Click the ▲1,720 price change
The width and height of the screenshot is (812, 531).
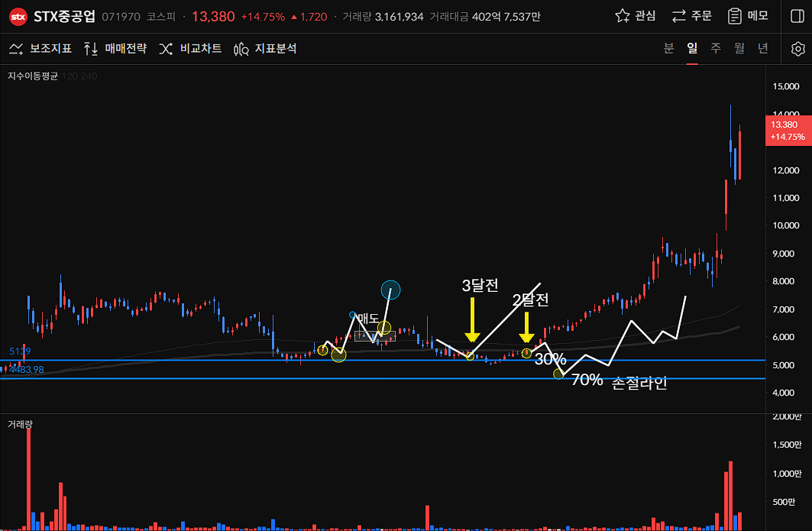coord(309,17)
